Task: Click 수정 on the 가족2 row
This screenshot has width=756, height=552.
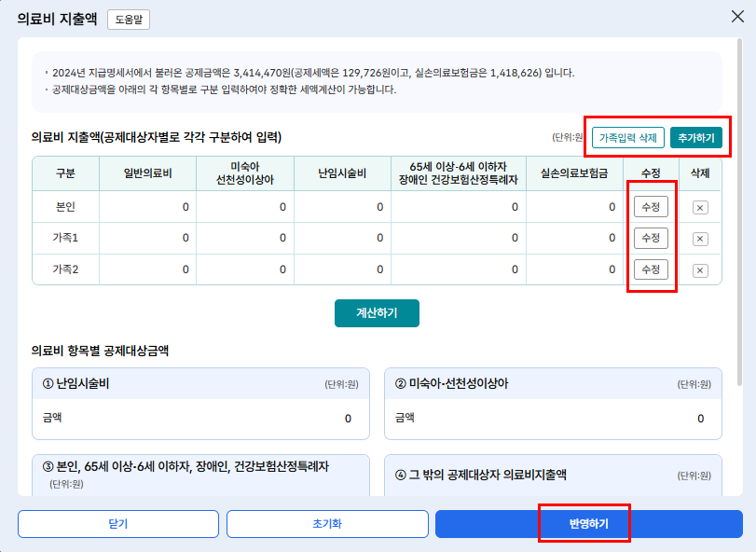Action: pos(653,271)
